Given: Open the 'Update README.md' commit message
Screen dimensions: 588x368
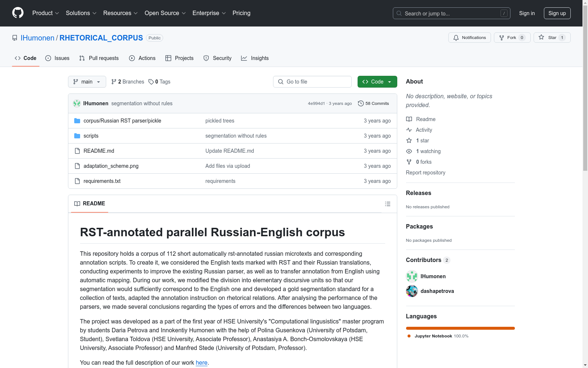Looking at the screenshot, I should [x=230, y=151].
